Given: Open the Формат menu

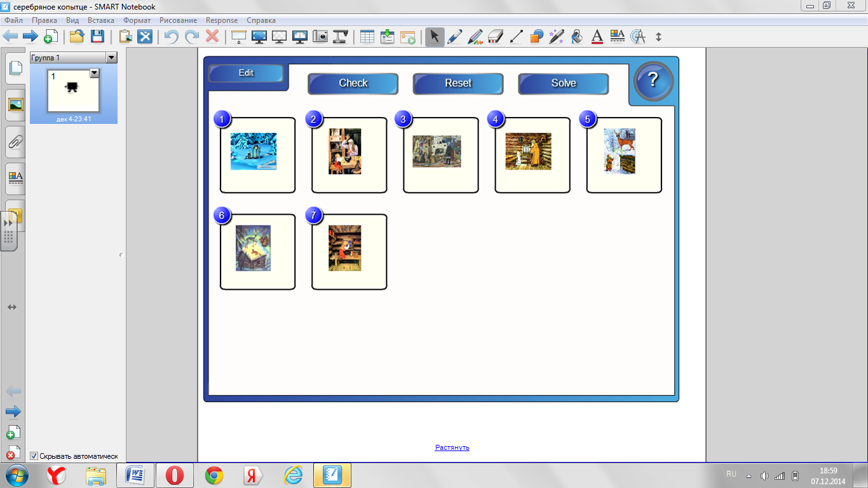Looking at the screenshot, I should tap(137, 20).
